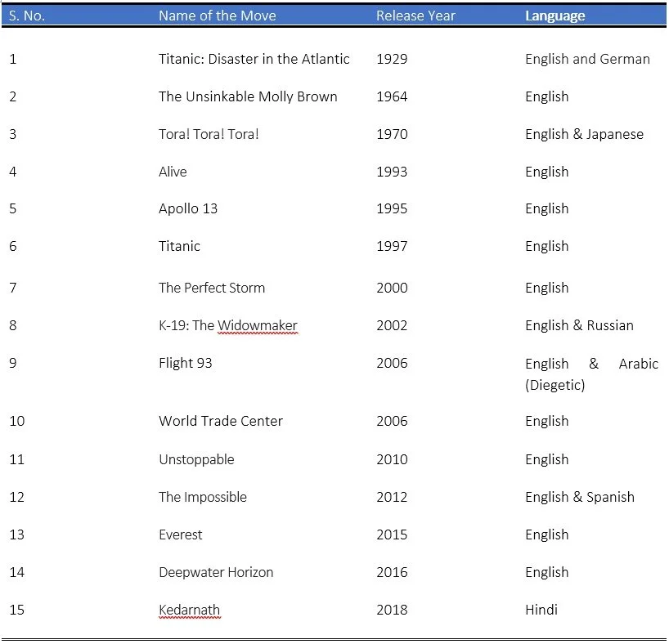Click serial number 10
The width and height of the screenshot is (669, 644).
(x=16, y=421)
